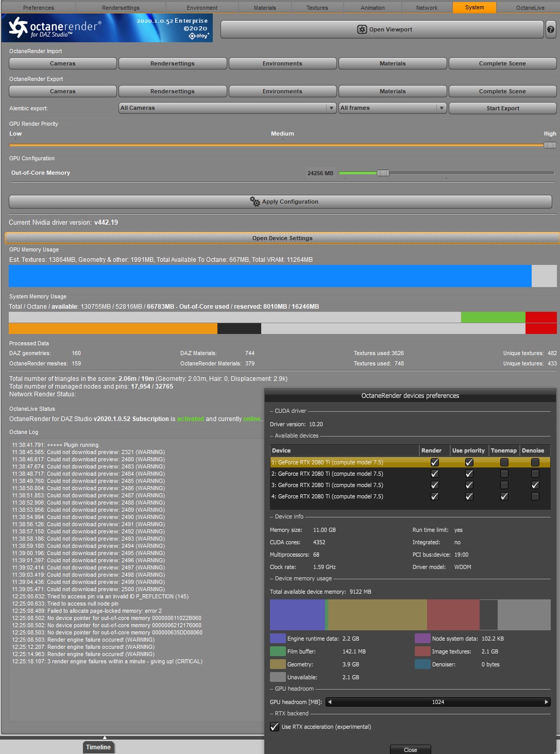Open the help question mark icon

551,30
